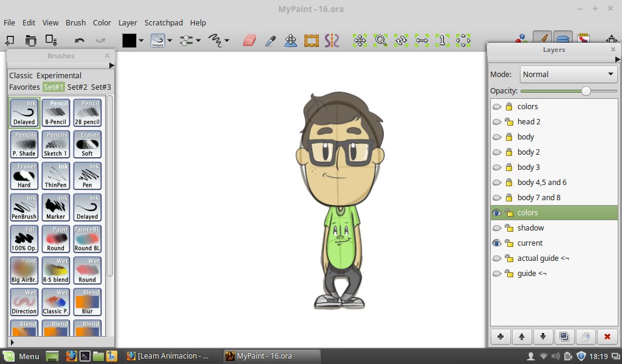
Task: Open the terminal launcher in taskbar
Action: [85, 356]
